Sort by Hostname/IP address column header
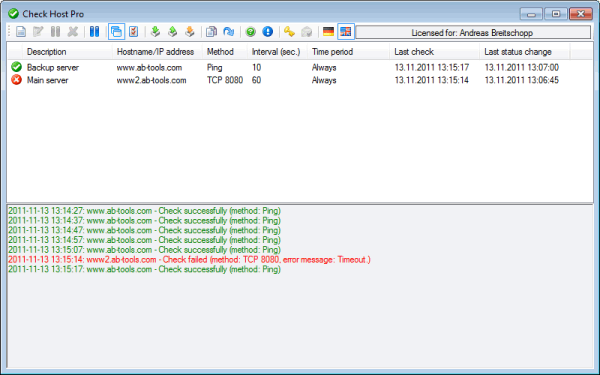Image resolution: width=600 pixels, height=375 pixels. [x=158, y=52]
